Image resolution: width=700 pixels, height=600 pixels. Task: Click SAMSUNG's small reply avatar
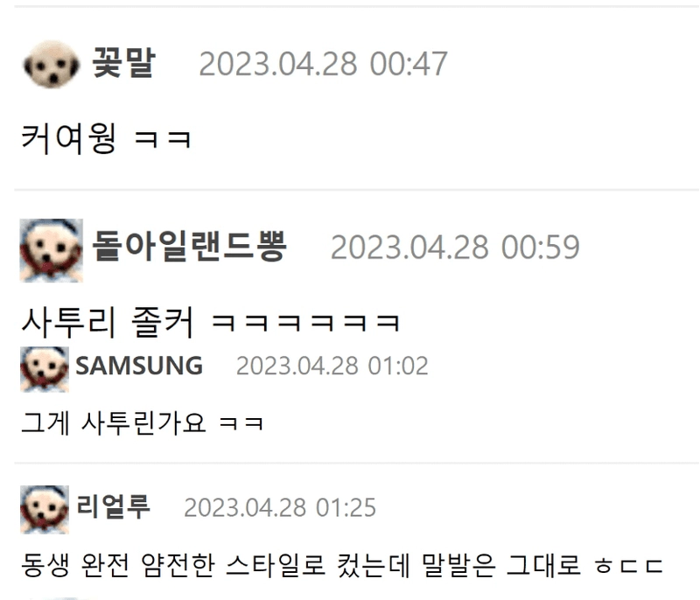coord(45,369)
